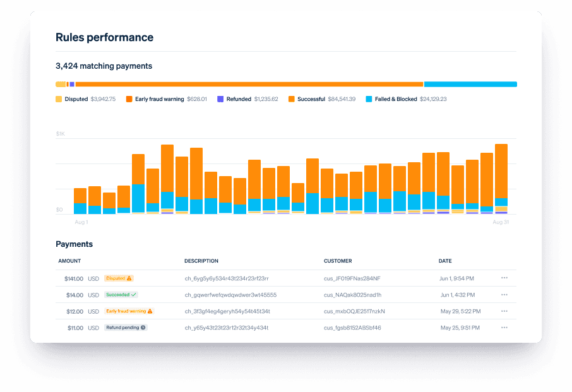Select the blue Failed & Blocked summary bar segment

point(470,84)
